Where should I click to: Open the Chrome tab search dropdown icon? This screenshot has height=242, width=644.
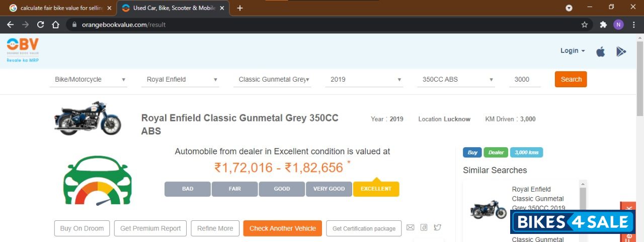tap(569, 8)
